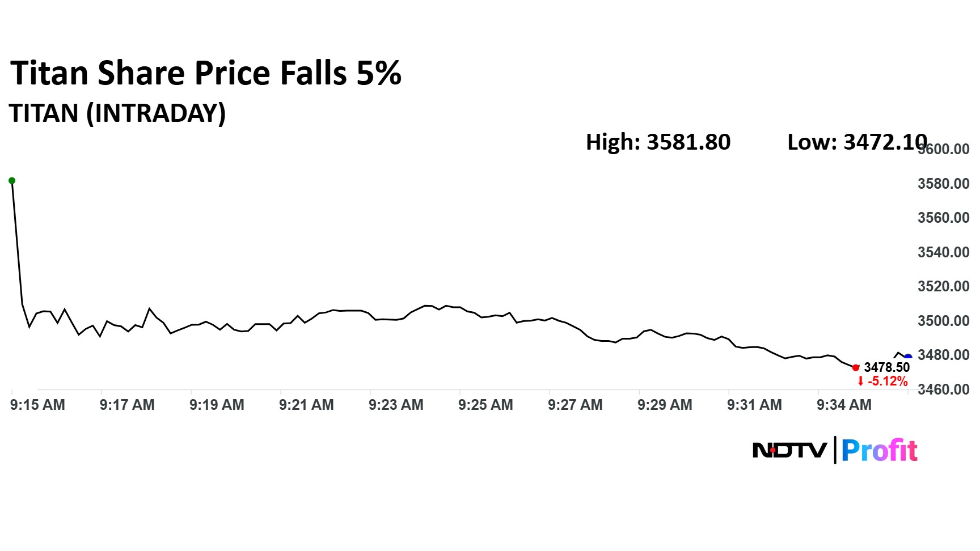Viewport: 980px width, 551px height.
Task: Click the 9:15 AM time label
Action: point(37,405)
